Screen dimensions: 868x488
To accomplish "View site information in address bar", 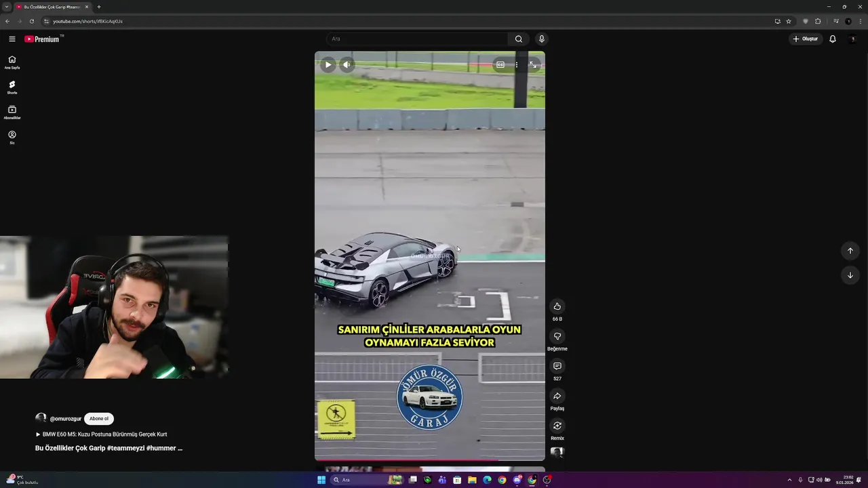I will (46, 21).
